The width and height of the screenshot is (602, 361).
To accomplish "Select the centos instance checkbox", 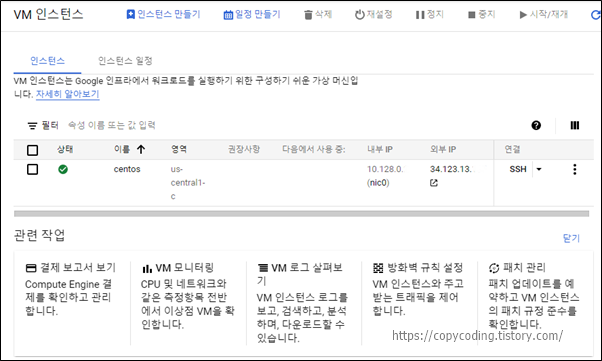I will point(33,169).
